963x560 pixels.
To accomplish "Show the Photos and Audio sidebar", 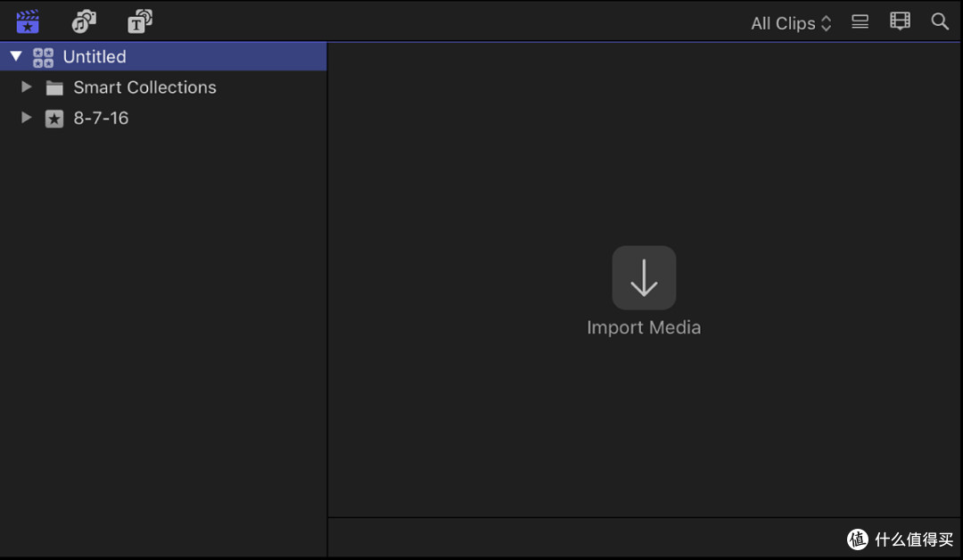I will [x=84, y=21].
